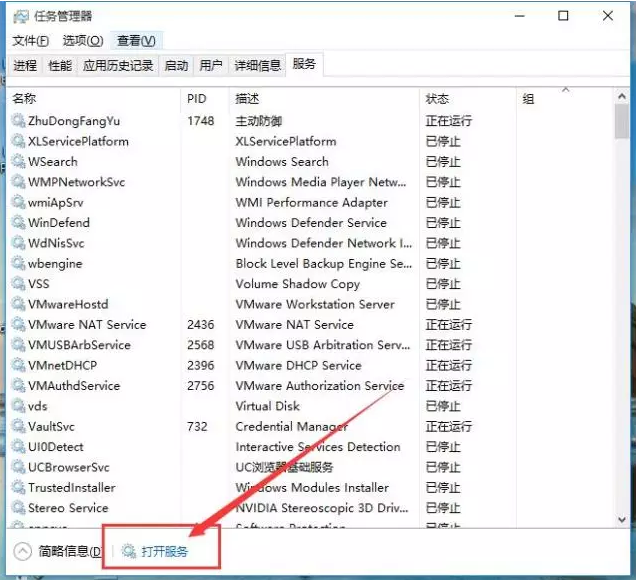The width and height of the screenshot is (636, 580).
Task: Click the service icon beside VMwareHostd
Action: (18, 304)
